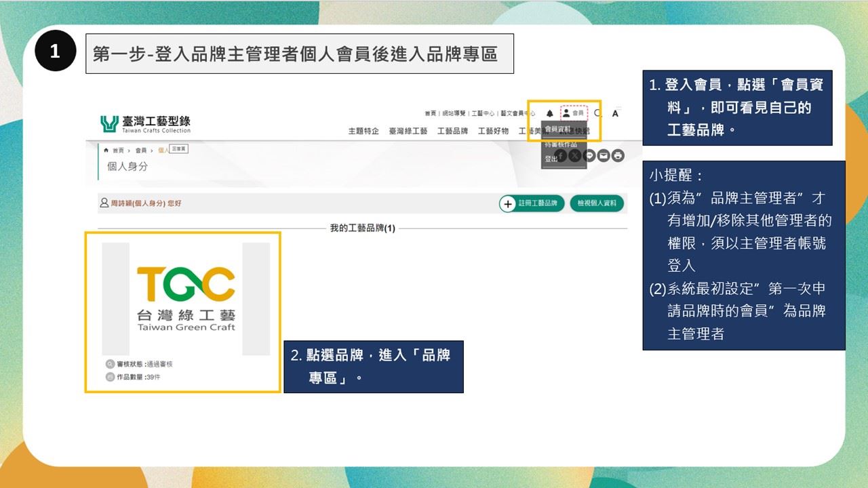Select 待審核作品 in the member dropdown
Image resolution: width=868 pixels, height=488 pixels.
tap(560, 144)
